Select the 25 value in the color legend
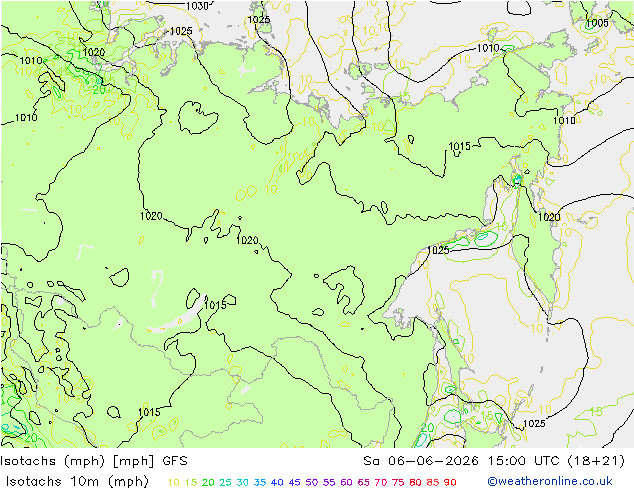The image size is (634, 490). click(x=225, y=482)
